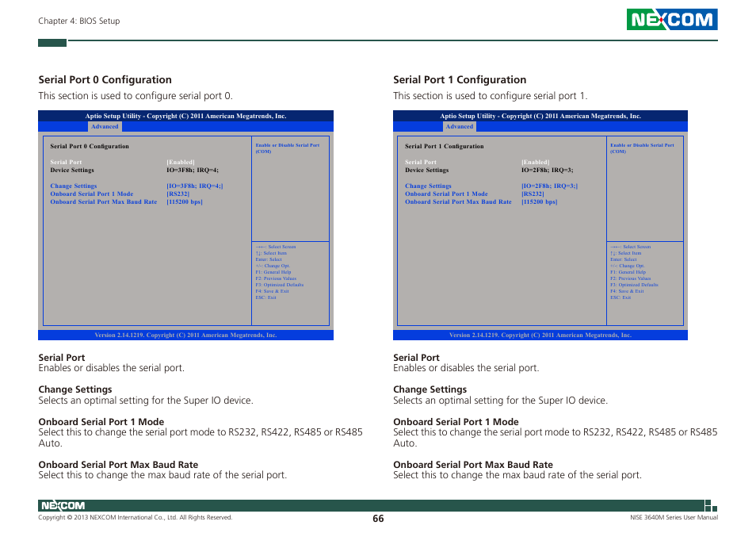Click the NEXCOM logo in the page header

[672, 20]
